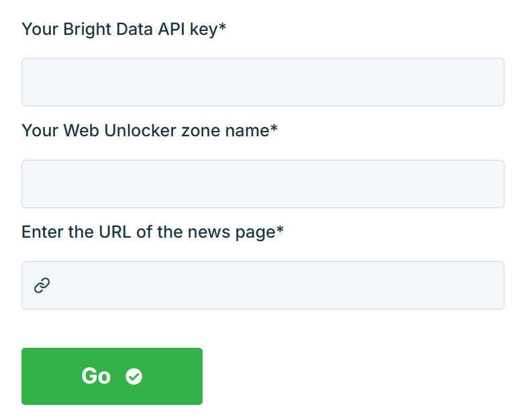Click the required asterisk after API key label
This screenshot has width=532, height=419.
point(223,29)
